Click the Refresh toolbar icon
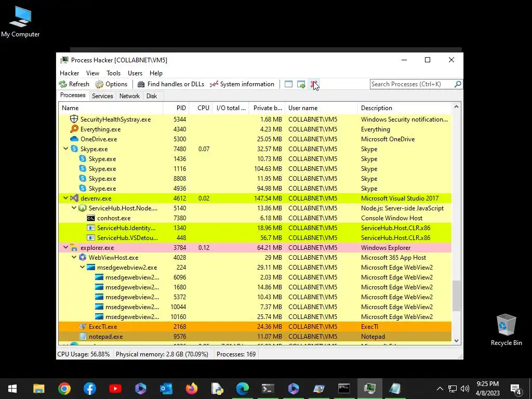532x399 pixels. [63, 84]
